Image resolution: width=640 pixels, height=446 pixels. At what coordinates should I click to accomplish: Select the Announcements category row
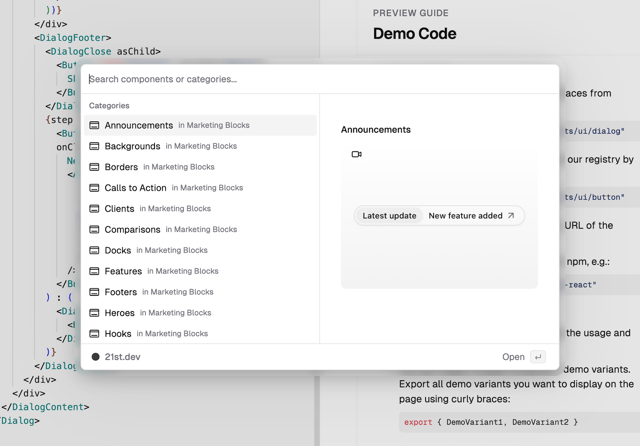(200, 125)
